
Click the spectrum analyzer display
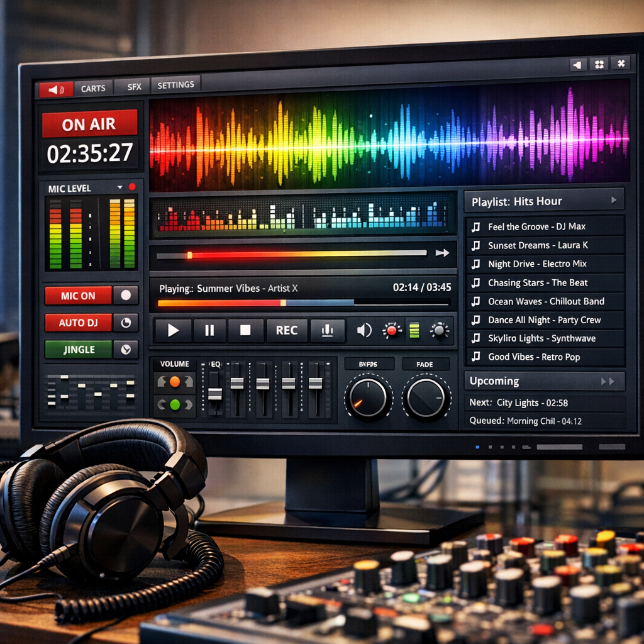[x=303, y=215]
